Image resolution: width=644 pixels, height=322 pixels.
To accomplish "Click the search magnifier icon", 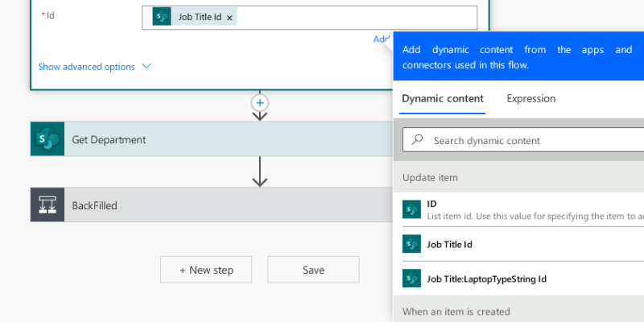I will tap(417, 139).
